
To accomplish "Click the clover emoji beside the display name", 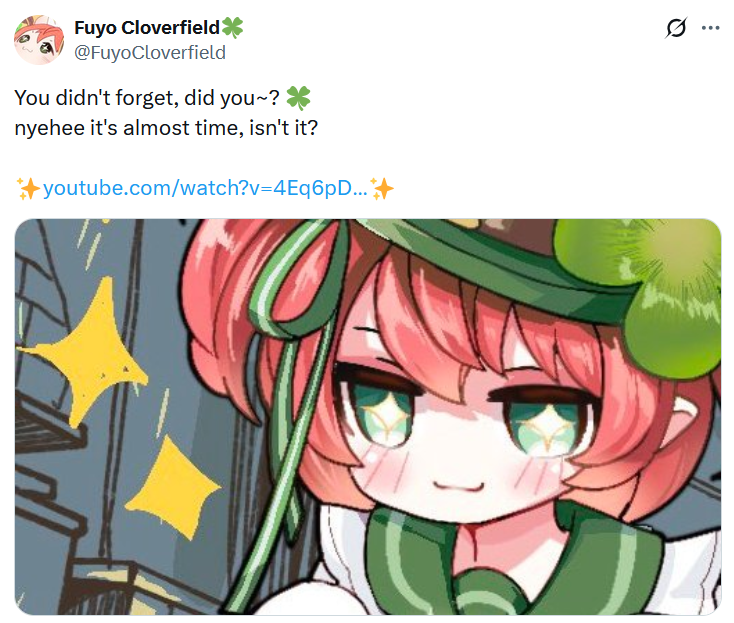I will [x=232, y=28].
